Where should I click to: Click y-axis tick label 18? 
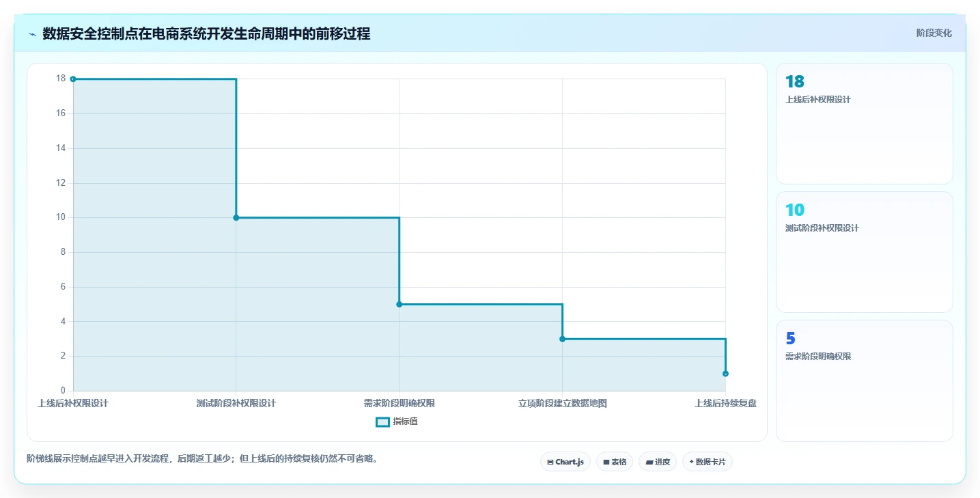61,79
